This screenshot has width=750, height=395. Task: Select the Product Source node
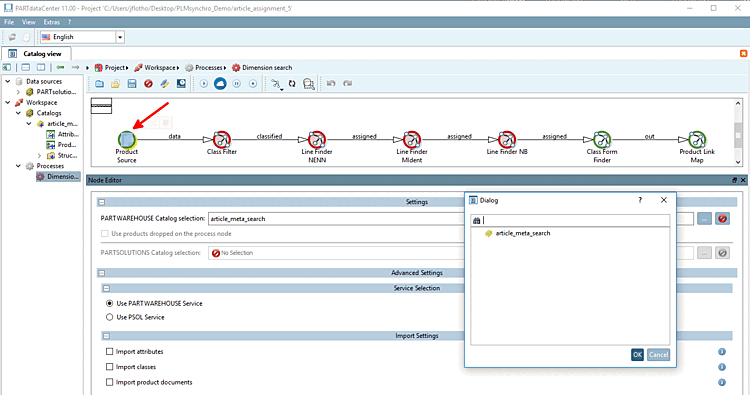(127, 140)
